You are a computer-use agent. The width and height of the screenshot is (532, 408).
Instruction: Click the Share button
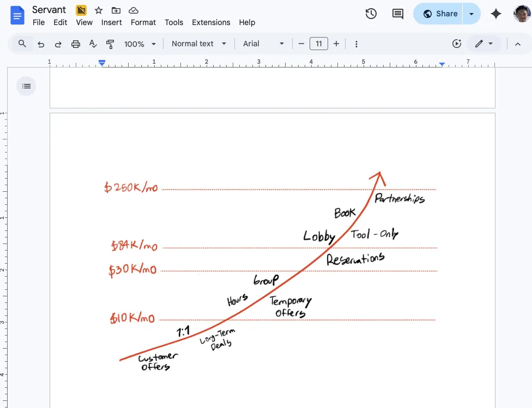(438, 14)
